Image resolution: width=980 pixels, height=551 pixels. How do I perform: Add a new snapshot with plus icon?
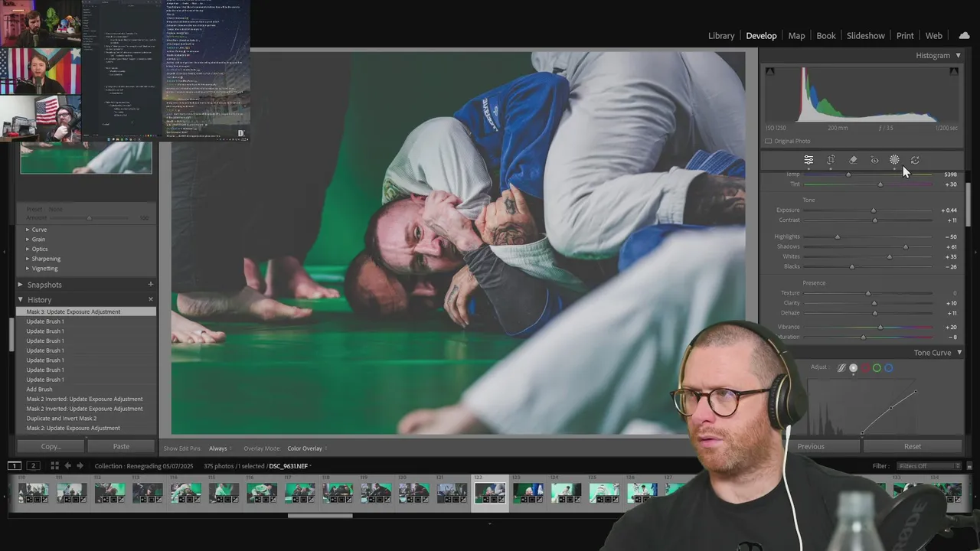coord(150,285)
